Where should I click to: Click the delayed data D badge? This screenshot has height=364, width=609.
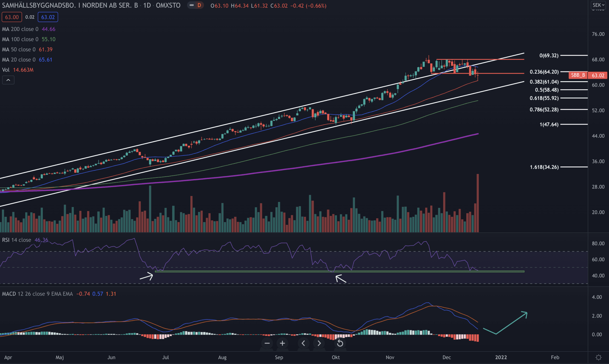(199, 5)
